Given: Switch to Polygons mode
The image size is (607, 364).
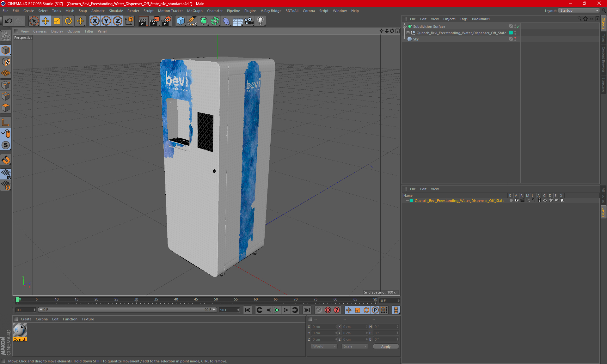Looking at the screenshot, I should (x=6, y=108).
